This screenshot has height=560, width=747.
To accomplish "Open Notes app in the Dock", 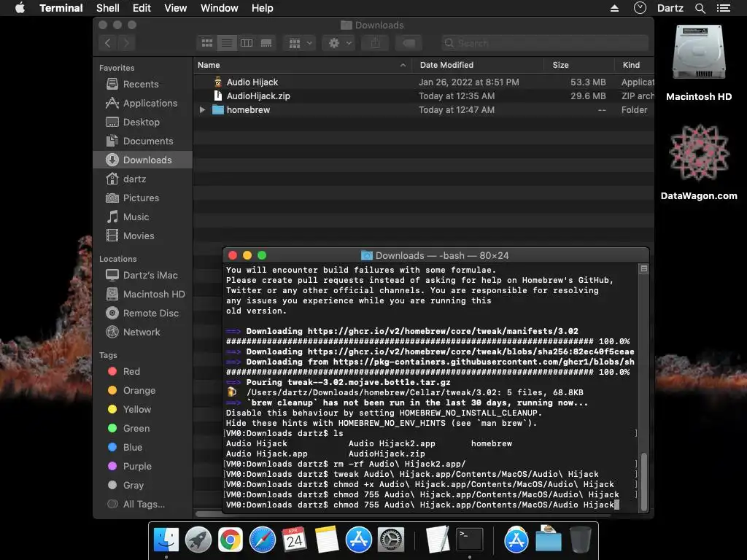I will point(327,540).
